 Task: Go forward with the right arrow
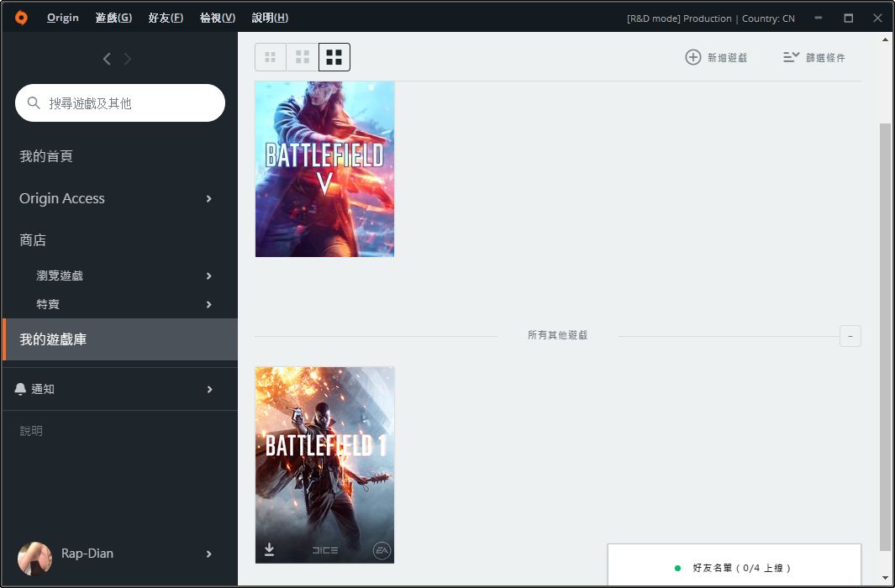[127, 59]
